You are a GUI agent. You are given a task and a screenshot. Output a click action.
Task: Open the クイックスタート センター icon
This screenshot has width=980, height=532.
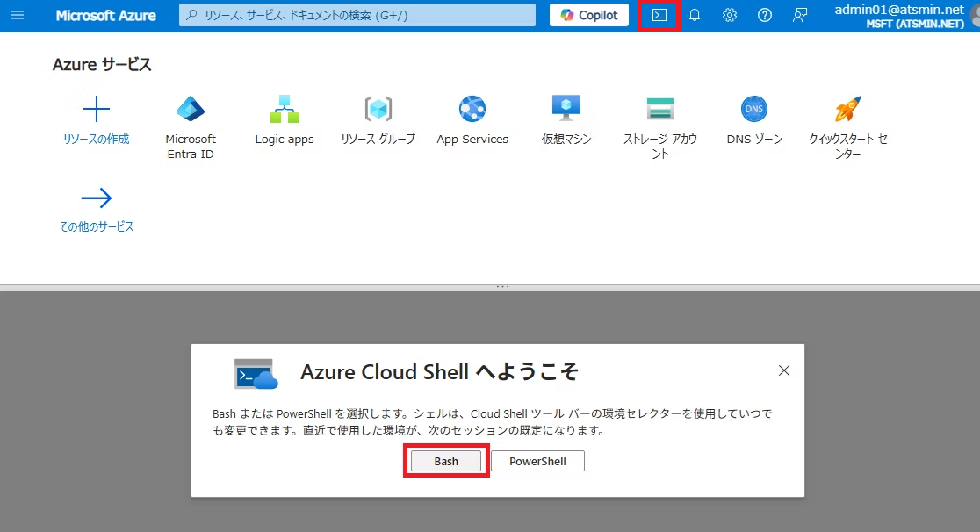pyautogui.click(x=847, y=109)
